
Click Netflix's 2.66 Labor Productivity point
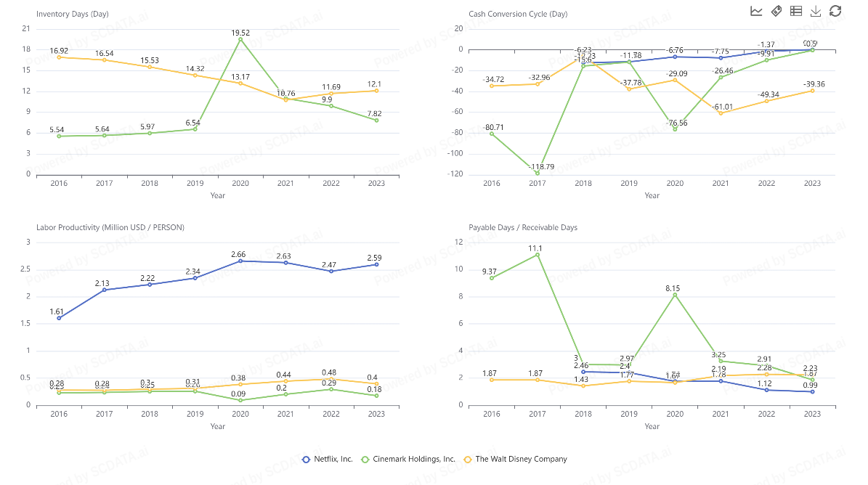(240, 261)
